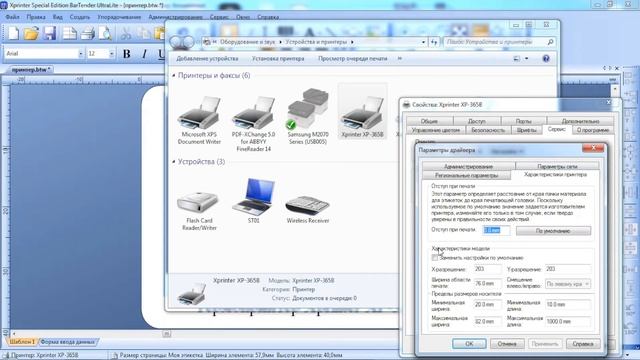The height and width of the screenshot is (360, 640).
Task: Select the Xprinter XP-365B printer icon
Action: pyautogui.click(x=362, y=112)
